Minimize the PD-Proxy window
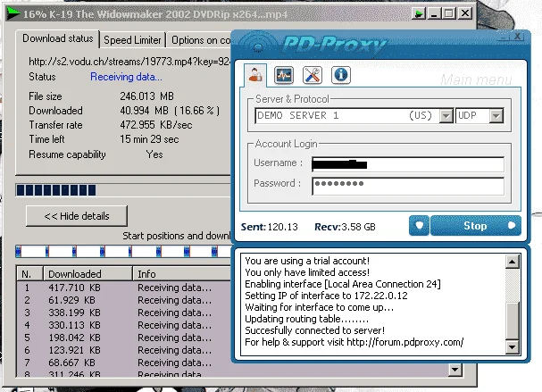The width and height of the screenshot is (542, 392). (504, 37)
